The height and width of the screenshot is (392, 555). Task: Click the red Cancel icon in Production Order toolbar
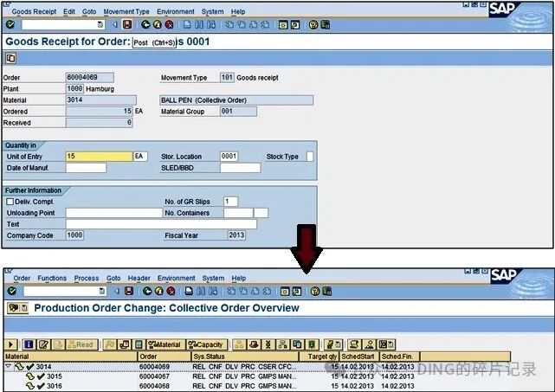(x=171, y=291)
